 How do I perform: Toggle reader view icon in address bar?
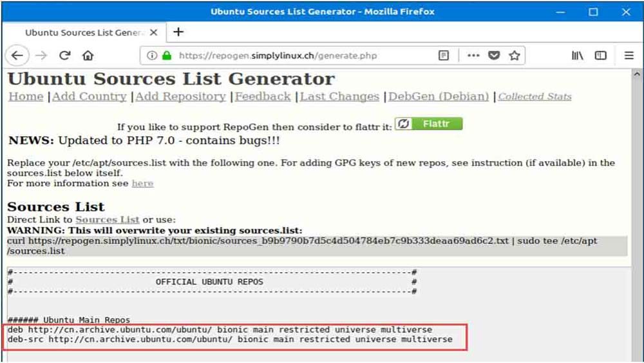[444, 55]
